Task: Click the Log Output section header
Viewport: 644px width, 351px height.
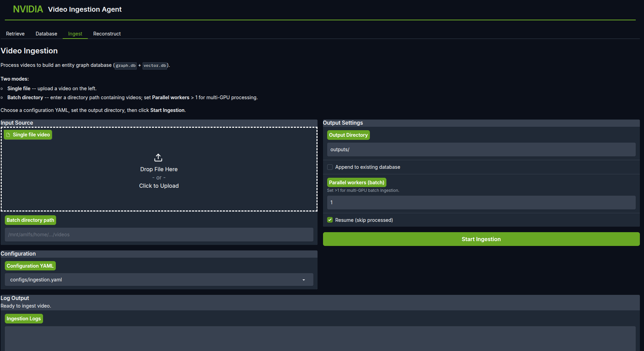Action: click(15, 298)
